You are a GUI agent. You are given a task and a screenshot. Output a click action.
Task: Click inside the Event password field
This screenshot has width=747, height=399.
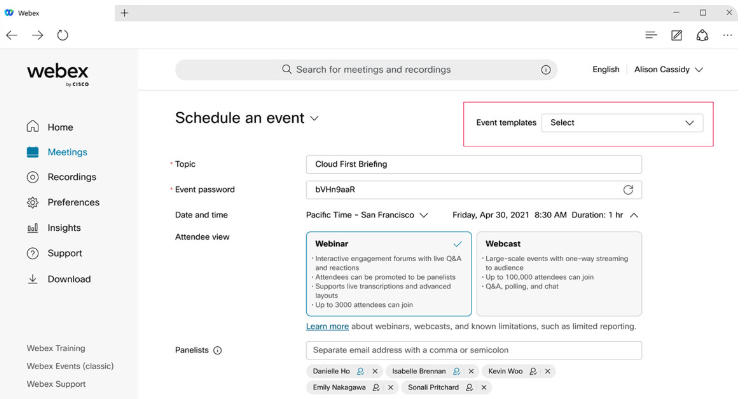(x=474, y=190)
